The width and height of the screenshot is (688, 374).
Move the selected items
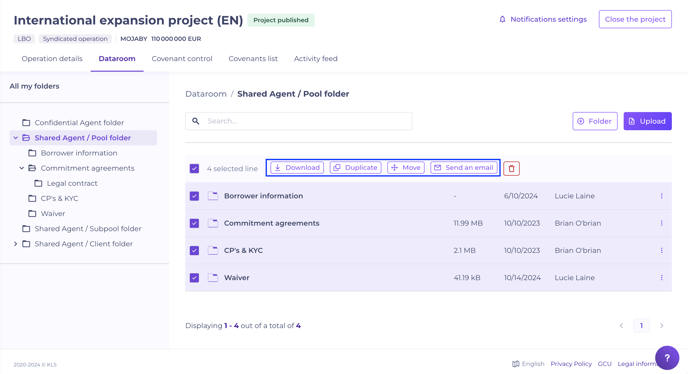(406, 168)
